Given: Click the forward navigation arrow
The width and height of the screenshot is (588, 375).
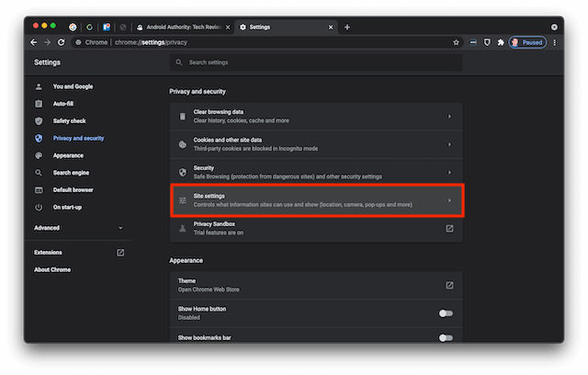Looking at the screenshot, I should (47, 42).
